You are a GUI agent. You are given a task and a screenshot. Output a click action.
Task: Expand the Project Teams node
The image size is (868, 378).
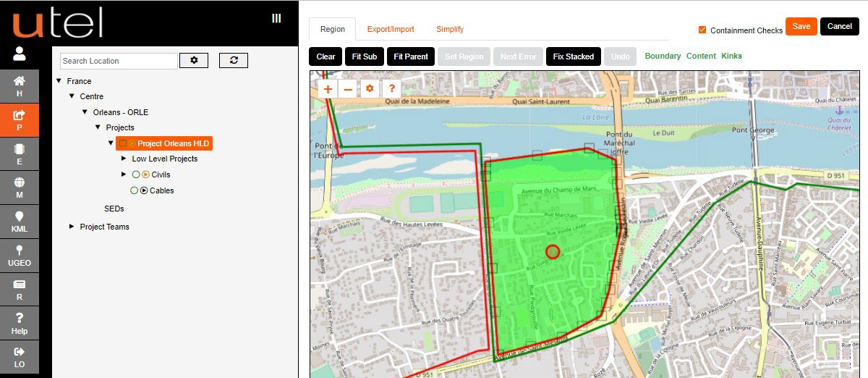[x=72, y=227]
